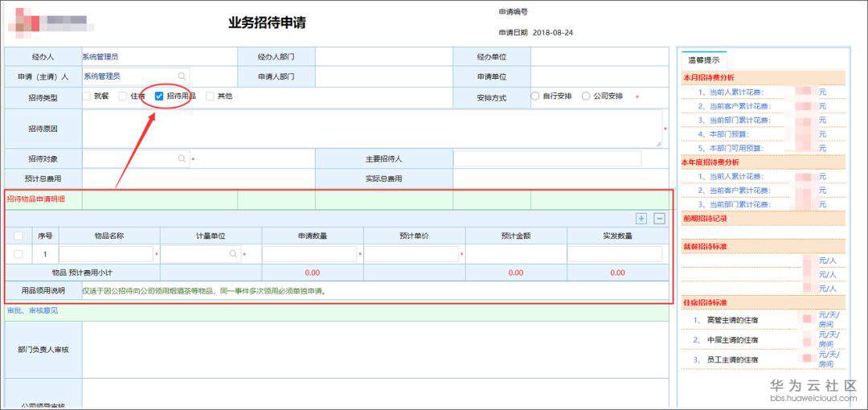Screen dimensions: 868x410
Task: Click the 申请日期 value 2018-08-24
Action: click(x=552, y=33)
